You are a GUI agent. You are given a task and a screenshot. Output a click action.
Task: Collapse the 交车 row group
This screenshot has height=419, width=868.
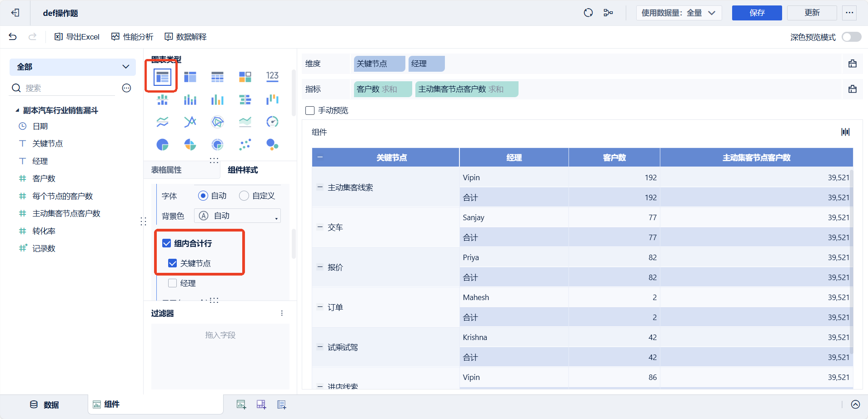[x=320, y=227]
